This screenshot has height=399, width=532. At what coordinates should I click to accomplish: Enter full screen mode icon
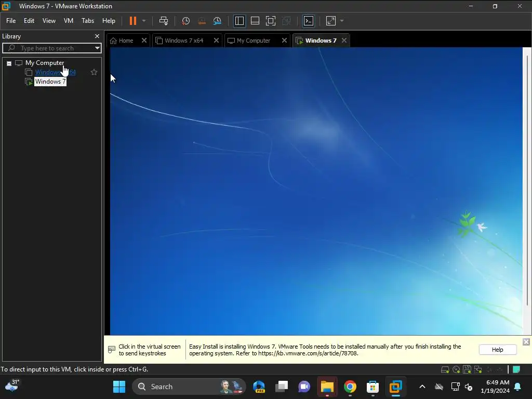click(270, 21)
